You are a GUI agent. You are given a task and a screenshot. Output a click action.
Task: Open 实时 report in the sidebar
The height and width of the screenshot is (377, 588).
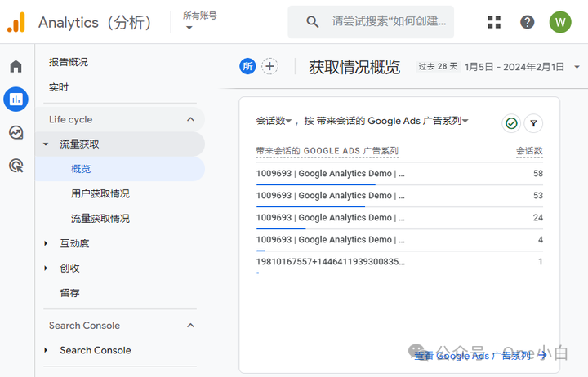(x=59, y=87)
